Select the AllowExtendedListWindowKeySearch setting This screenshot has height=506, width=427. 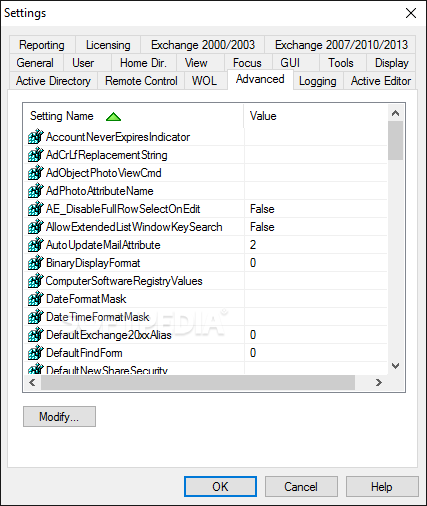coord(206,227)
